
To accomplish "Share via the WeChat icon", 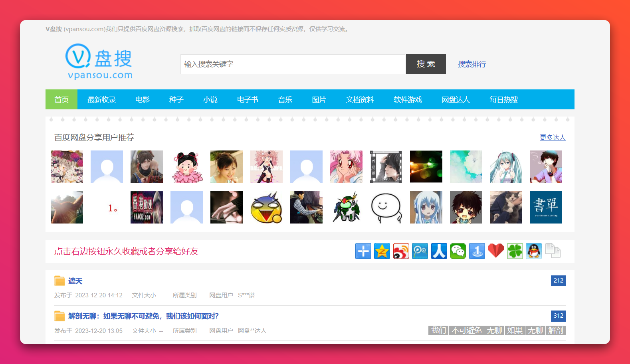I will point(458,251).
